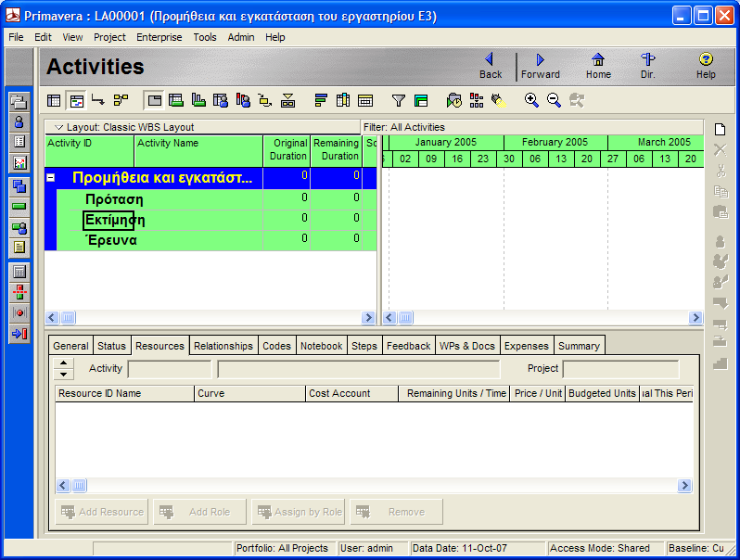This screenshot has height=560, width=740.
Task: Sort by Activity Name column header
Action: 198,151
